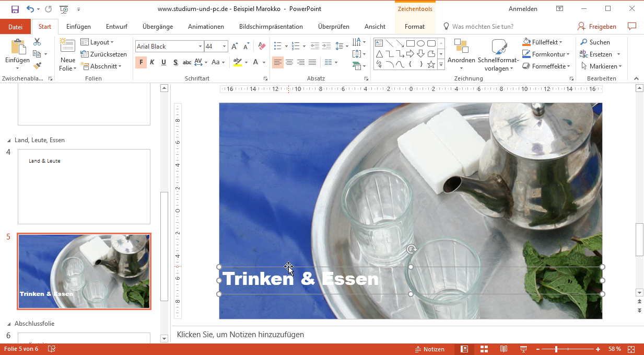Open Schnellformatvorlagen quick styles

coord(498,54)
